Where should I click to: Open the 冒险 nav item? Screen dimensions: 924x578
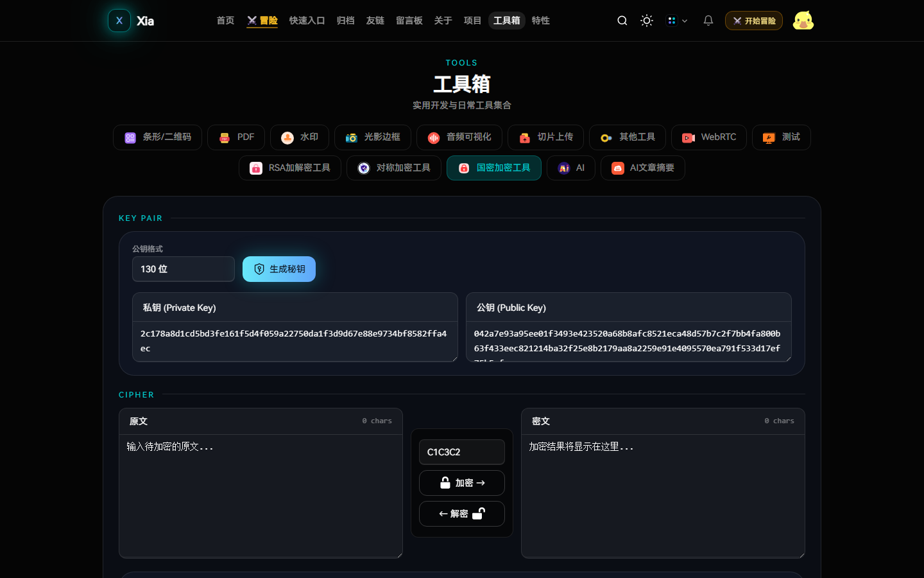[x=262, y=21]
